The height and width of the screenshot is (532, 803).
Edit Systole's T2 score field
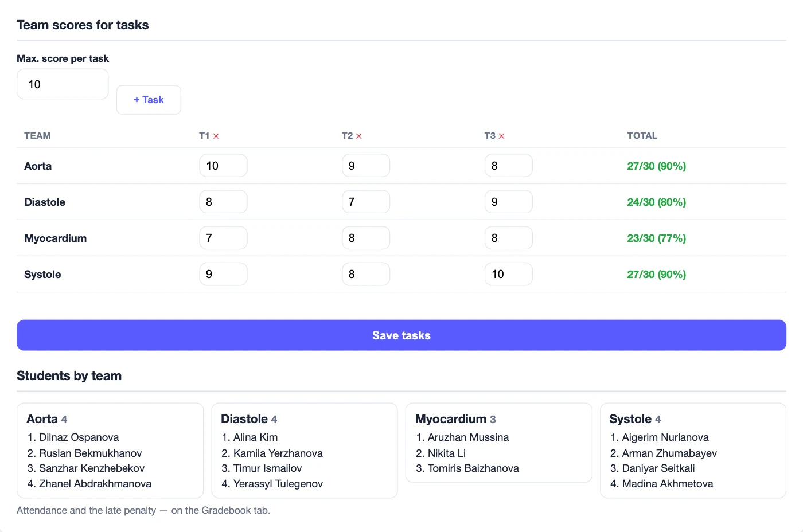coord(366,274)
